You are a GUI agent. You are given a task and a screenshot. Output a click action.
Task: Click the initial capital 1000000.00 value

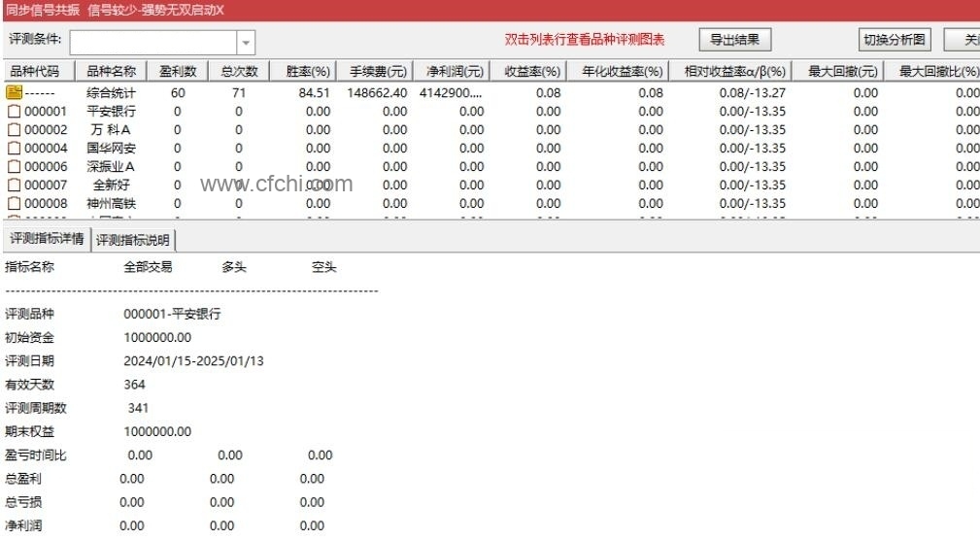tap(157, 338)
